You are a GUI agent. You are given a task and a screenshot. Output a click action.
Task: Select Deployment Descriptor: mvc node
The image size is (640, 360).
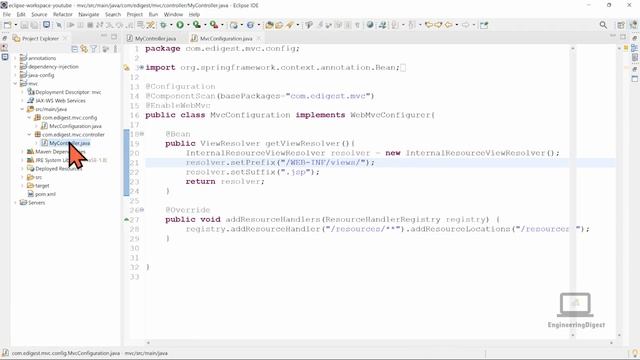point(68,92)
